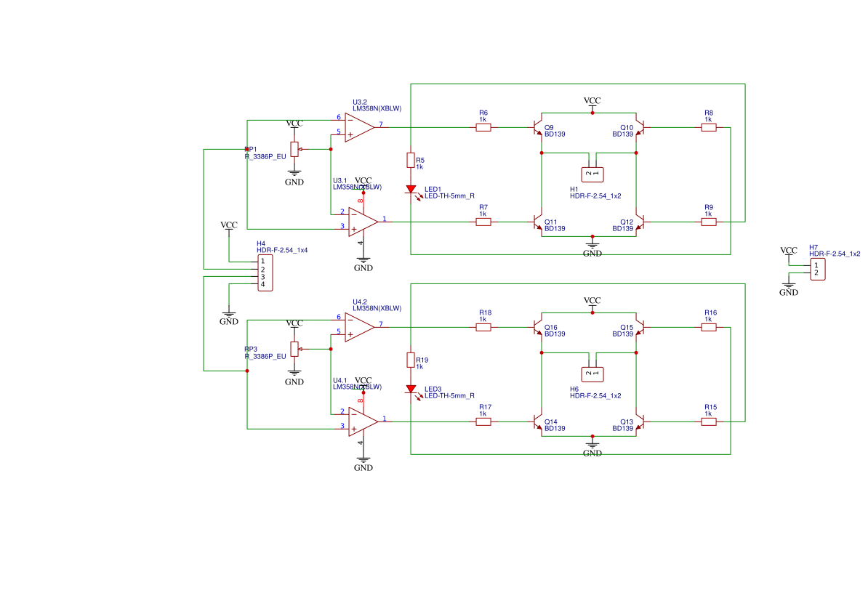The height and width of the screenshot is (601, 868).
Task: Click pin number 7 at U3.2 output
Action: click(381, 124)
